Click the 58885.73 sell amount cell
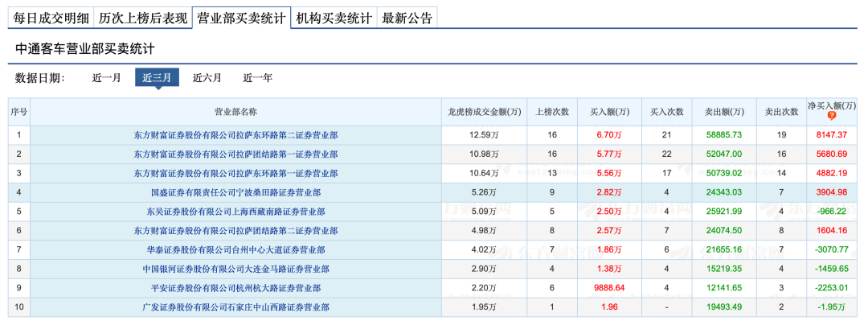Viewport: 868px width, 325px height. click(x=724, y=134)
